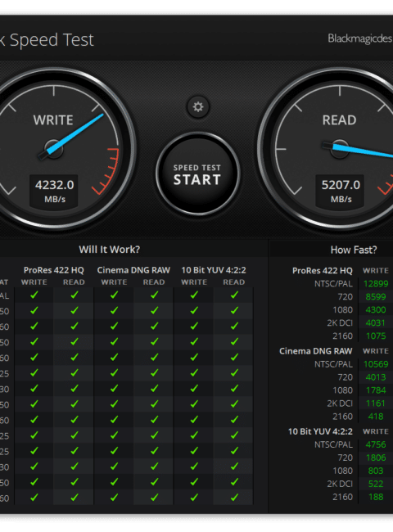
Task: Click the Speed Test Start button
Action: point(198,174)
